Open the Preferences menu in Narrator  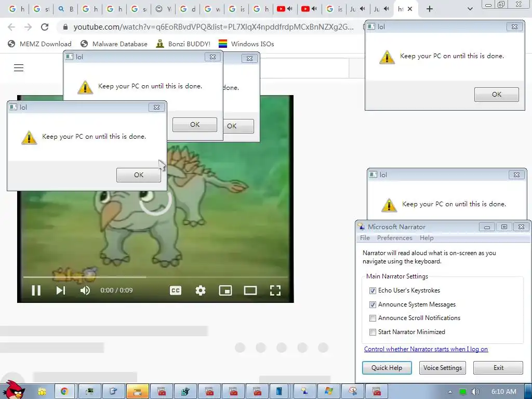pos(395,238)
